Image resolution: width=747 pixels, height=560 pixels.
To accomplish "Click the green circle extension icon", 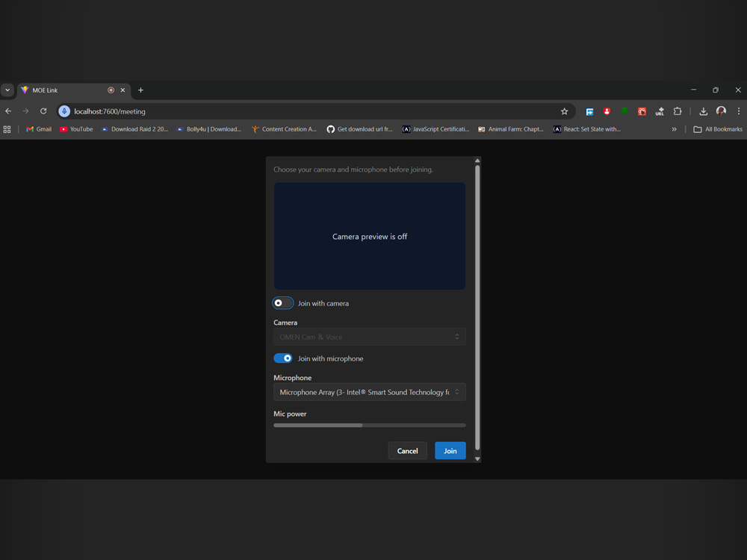I will [624, 111].
